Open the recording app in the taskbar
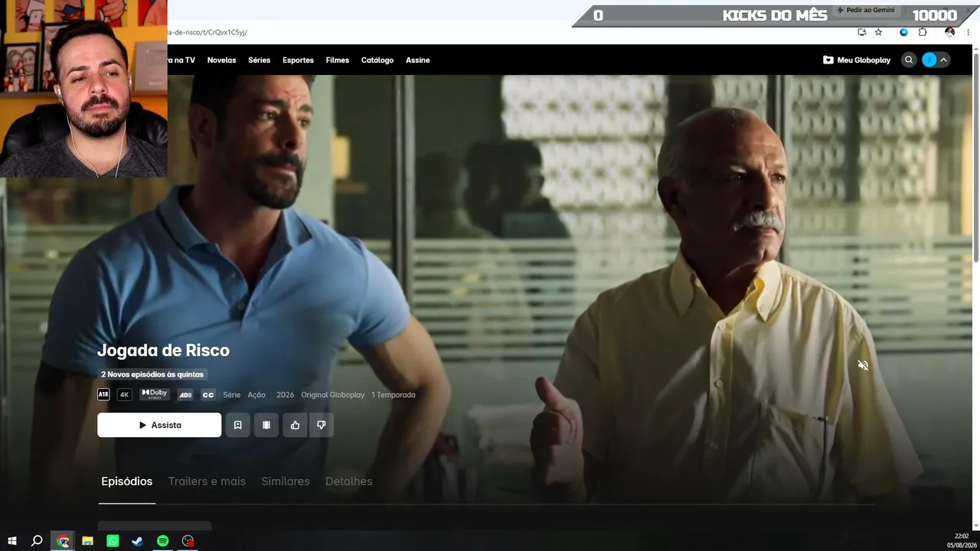The height and width of the screenshot is (551, 980). [188, 541]
